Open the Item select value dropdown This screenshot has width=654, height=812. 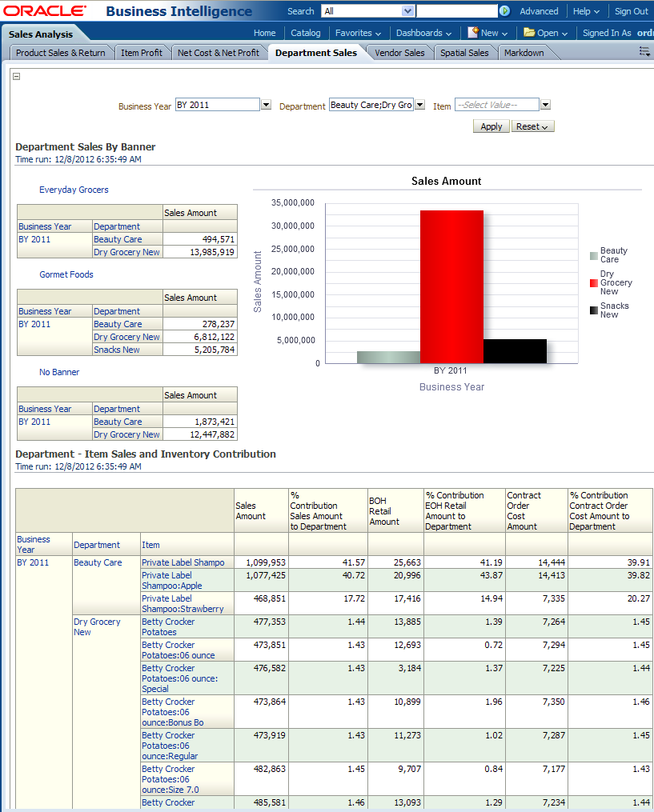(x=545, y=105)
